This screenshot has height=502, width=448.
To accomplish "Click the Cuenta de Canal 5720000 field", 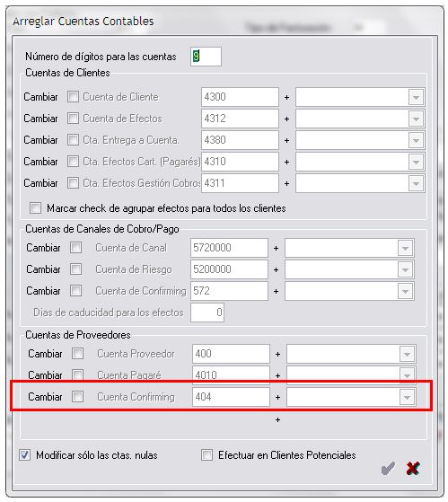I will click(229, 248).
